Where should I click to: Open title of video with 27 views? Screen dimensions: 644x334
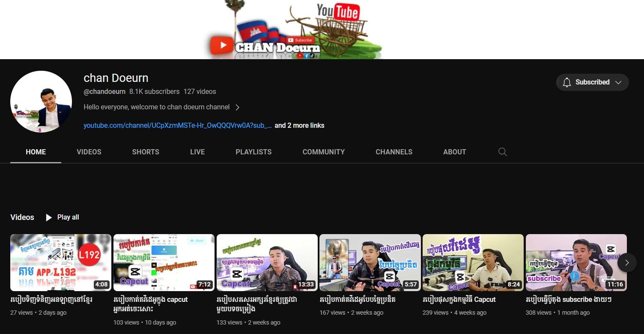pos(51,299)
